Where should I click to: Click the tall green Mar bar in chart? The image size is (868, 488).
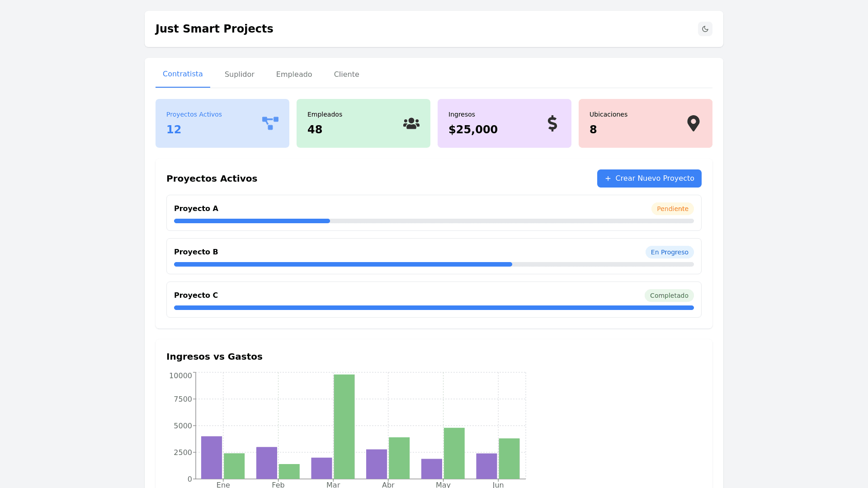(344, 427)
